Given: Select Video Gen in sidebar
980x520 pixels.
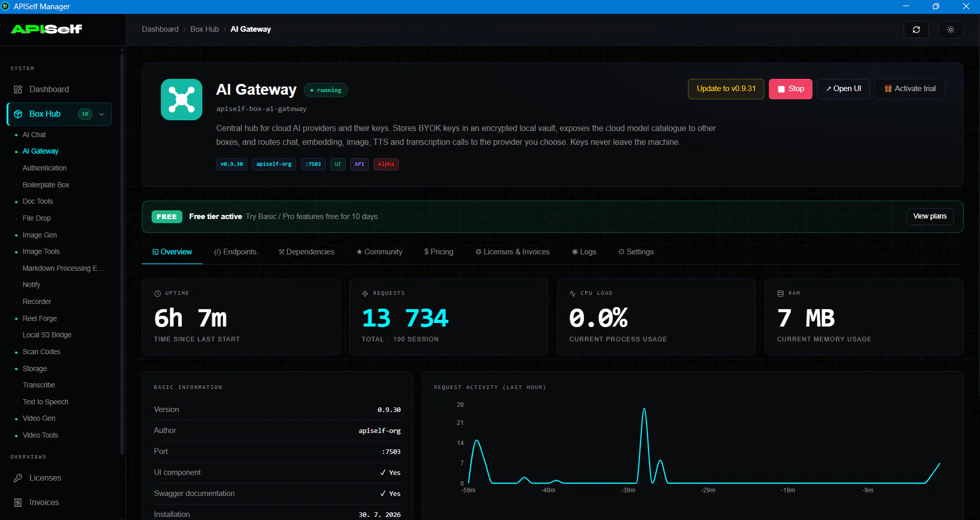Looking at the screenshot, I should (x=39, y=419).
